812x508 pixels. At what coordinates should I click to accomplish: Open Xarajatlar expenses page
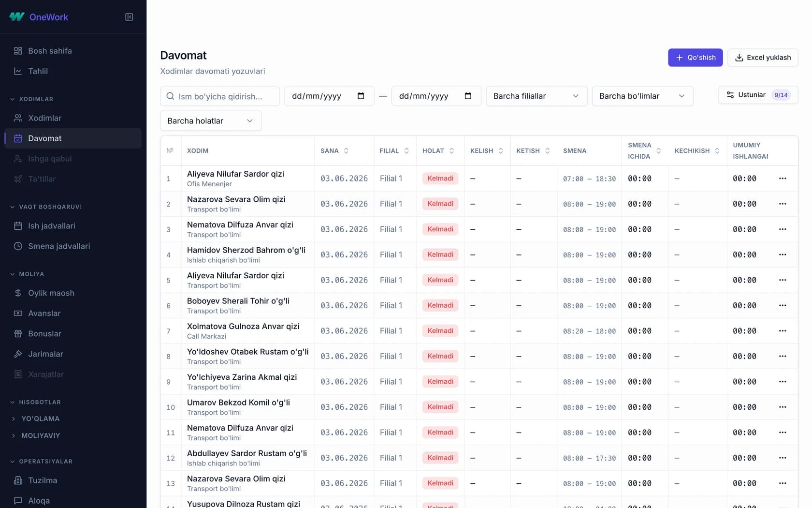click(73, 374)
